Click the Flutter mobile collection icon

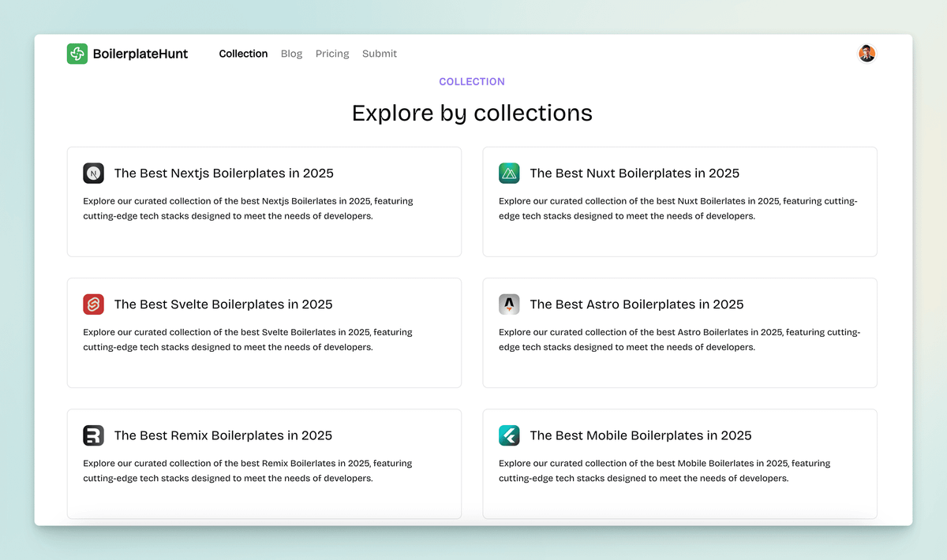(509, 435)
